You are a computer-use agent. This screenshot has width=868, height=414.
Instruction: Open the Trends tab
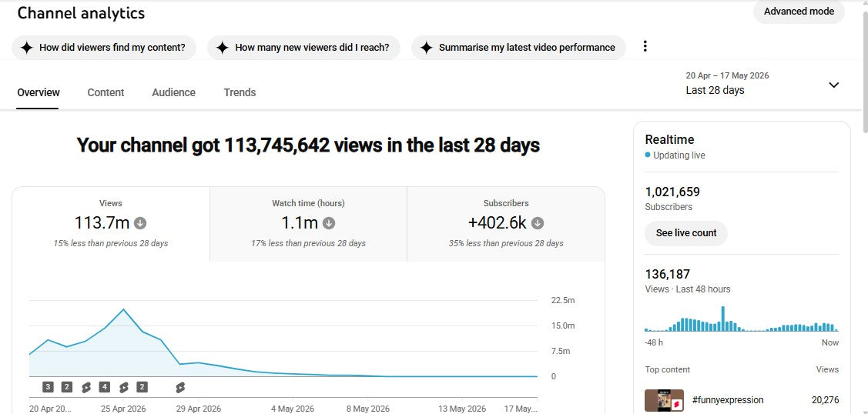(240, 92)
